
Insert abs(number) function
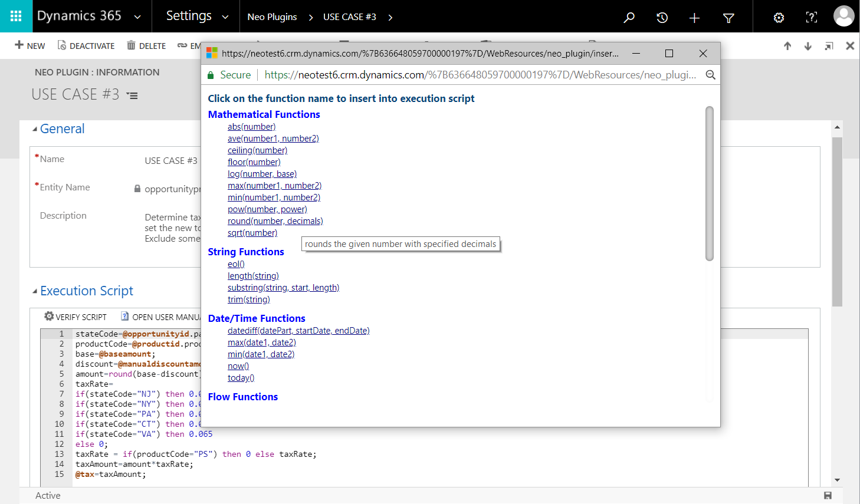(252, 127)
